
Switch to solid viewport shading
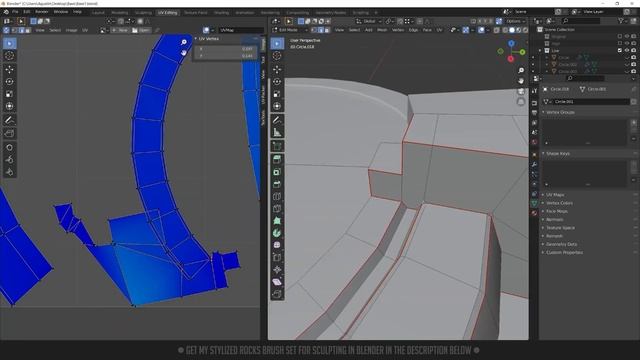(512, 30)
